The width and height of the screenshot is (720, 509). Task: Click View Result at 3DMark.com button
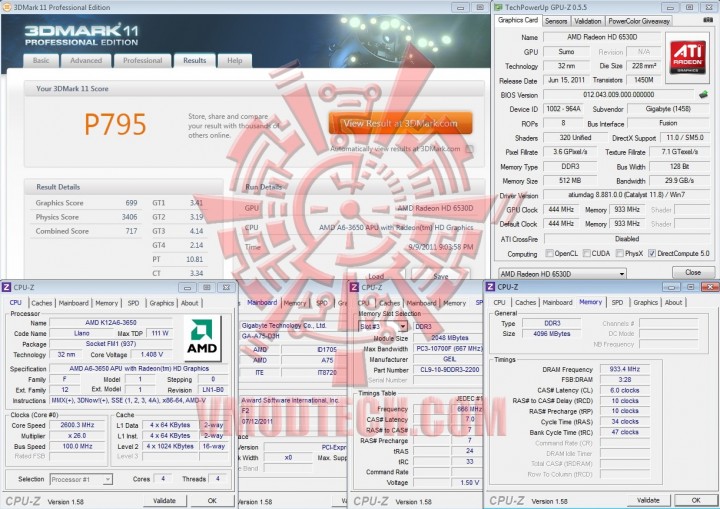click(400, 123)
